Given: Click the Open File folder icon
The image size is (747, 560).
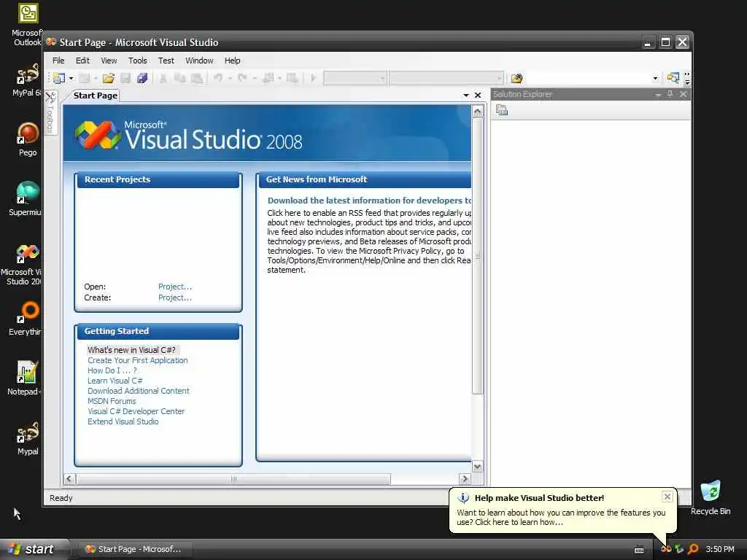Looking at the screenshot, I should click(109, 78).
